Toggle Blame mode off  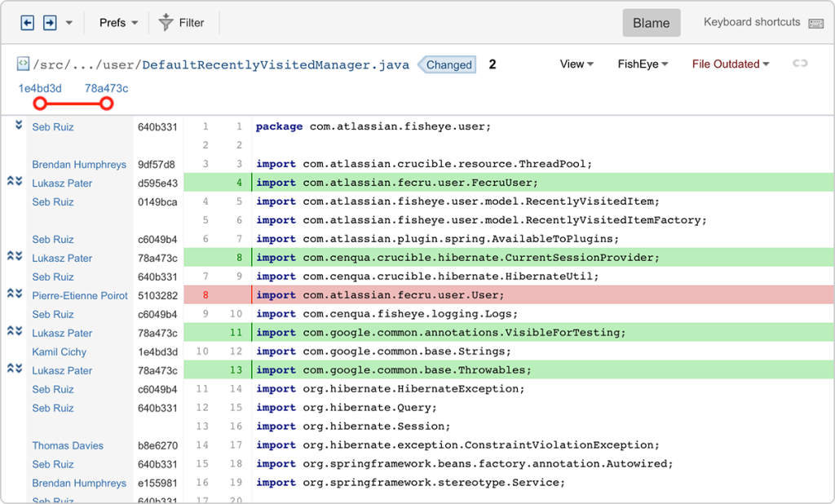651,22
